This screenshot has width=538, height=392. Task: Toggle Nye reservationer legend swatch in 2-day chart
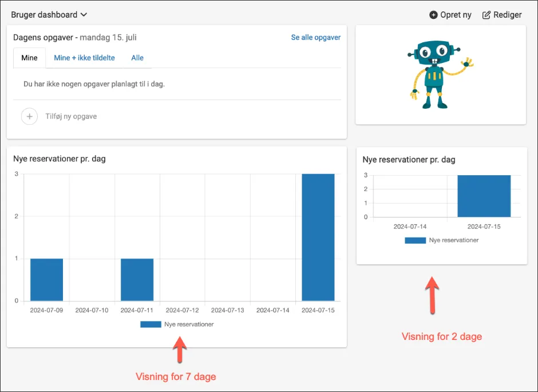point(415,240)
